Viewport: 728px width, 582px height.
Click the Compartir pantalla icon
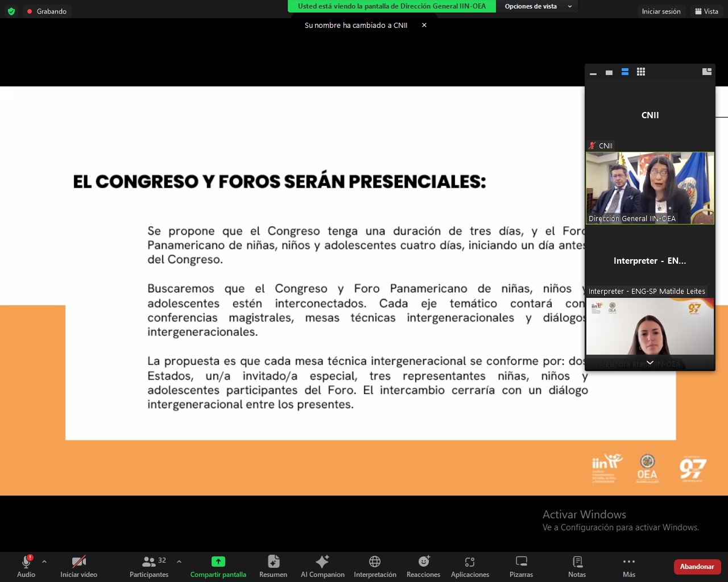[218, 562]
